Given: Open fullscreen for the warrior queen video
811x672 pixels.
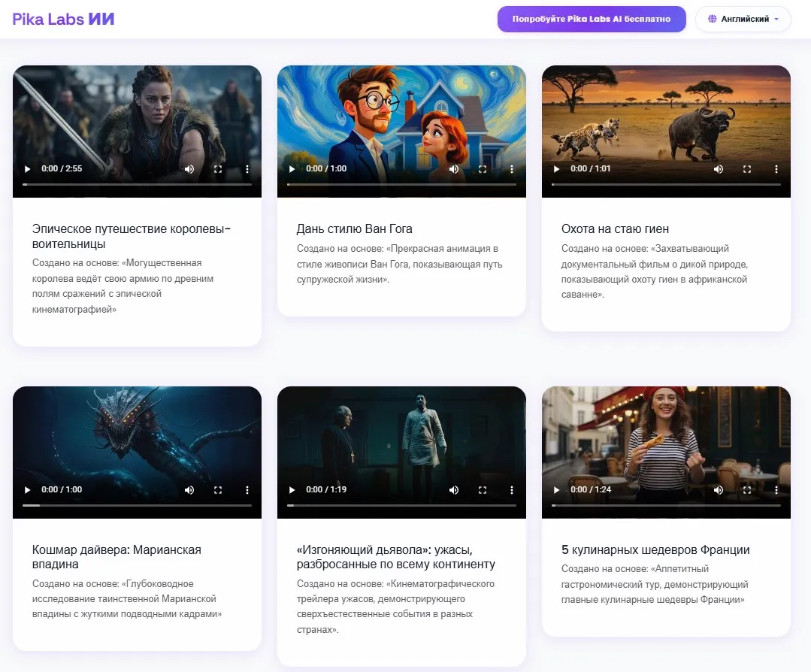Looking at the screenshot, I should coord(218,169).
